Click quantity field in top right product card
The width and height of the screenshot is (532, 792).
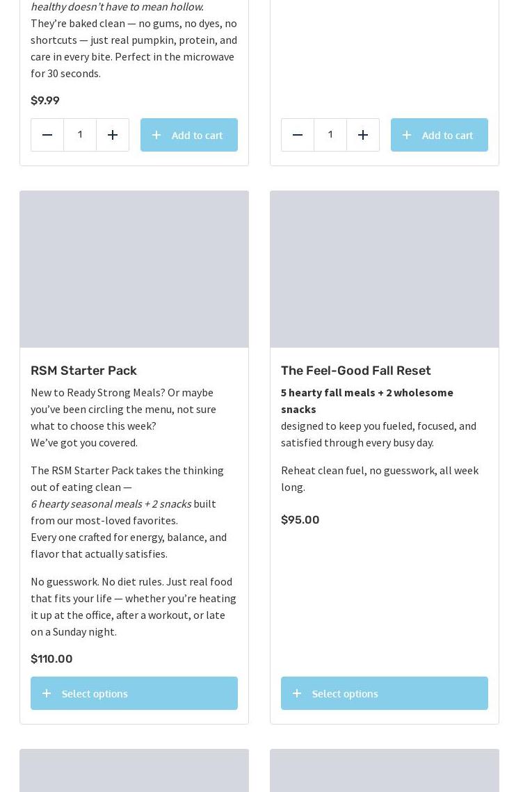coord(330,135)
